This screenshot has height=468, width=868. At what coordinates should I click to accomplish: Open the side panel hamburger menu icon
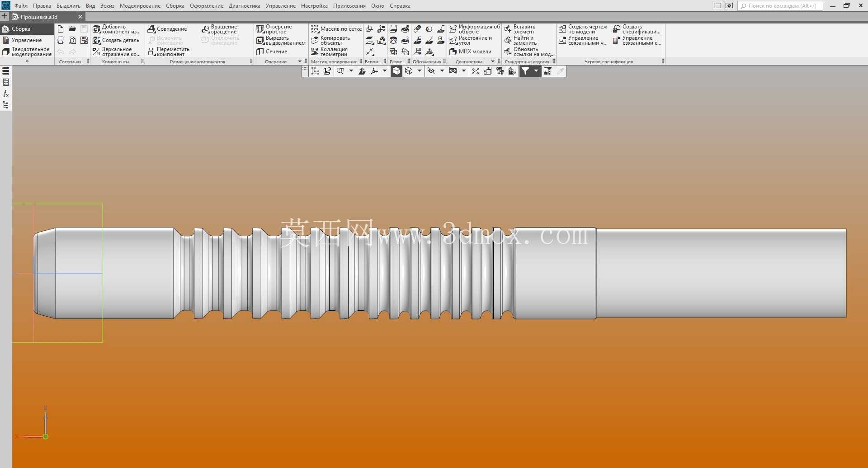(x=6, y=71)
